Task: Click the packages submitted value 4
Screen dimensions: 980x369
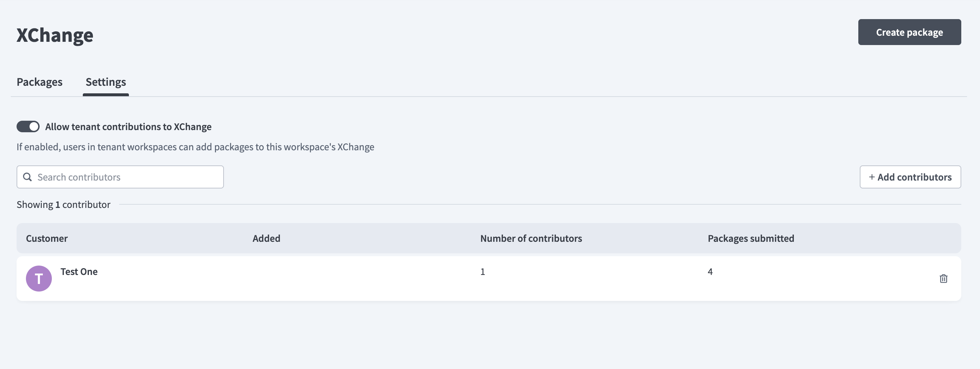Action: pos(710,271)
